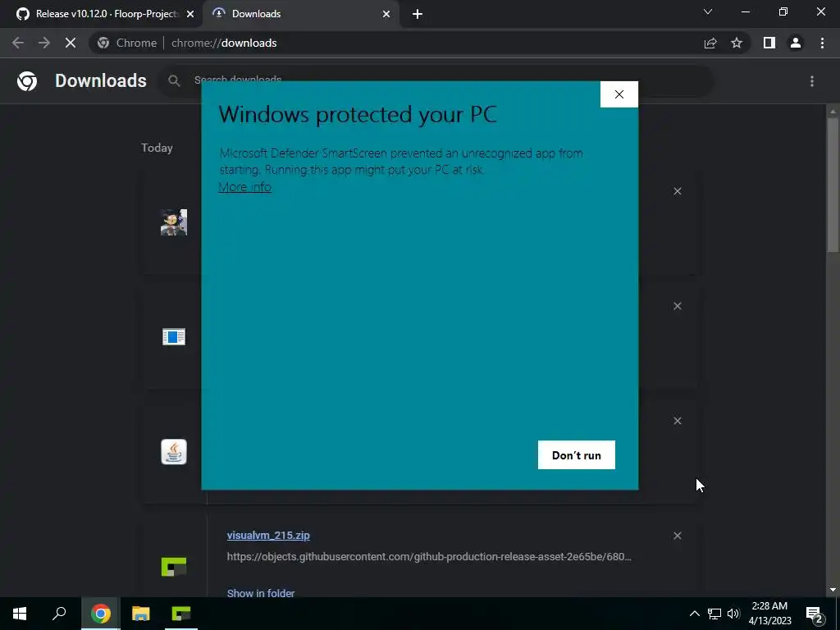Click the first download's avatar file icon
This screenshot has width=840, height=630.
174,222
